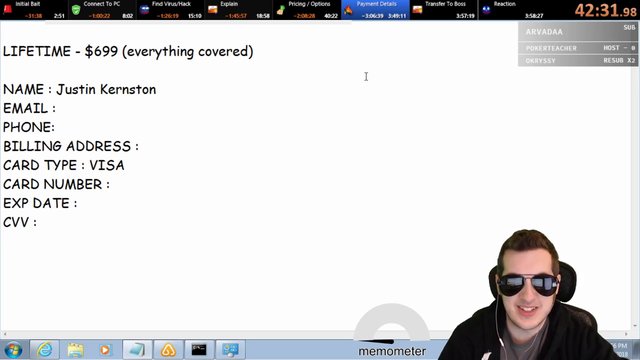Click the green shield Connect To PC icon
Viewport: 640px width, 360px height.
76,10
